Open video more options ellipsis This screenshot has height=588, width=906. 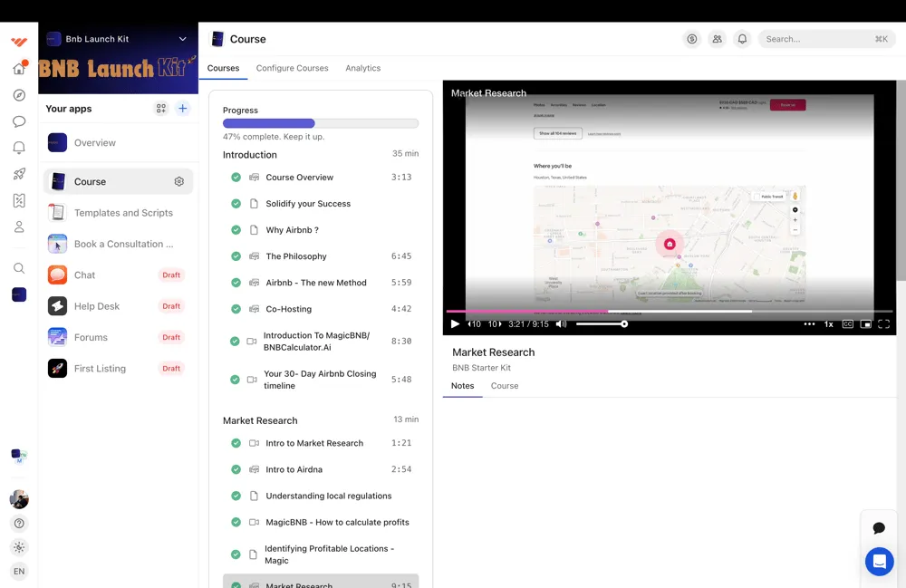click(x=809, y=324)
